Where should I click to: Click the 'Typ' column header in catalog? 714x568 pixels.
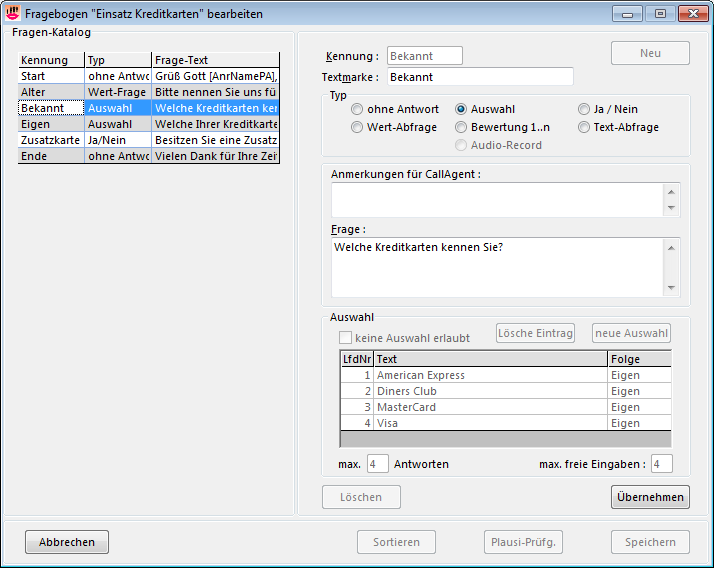117,60
